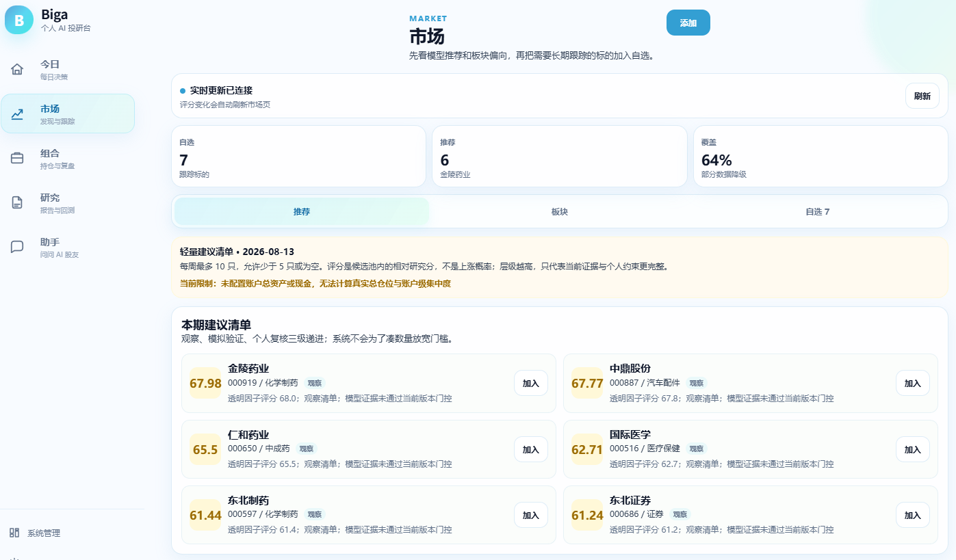956x560 pixels.
Task: Click the text 000650 / 中成药
Action: tap(259, 449)
